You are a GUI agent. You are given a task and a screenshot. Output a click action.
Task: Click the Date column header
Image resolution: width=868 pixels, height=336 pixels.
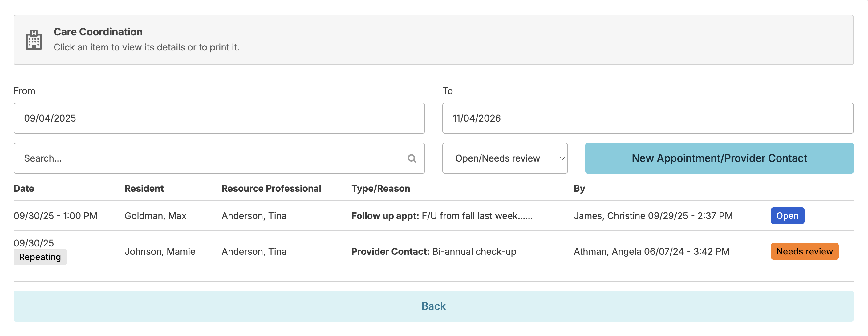pos(24,189)
